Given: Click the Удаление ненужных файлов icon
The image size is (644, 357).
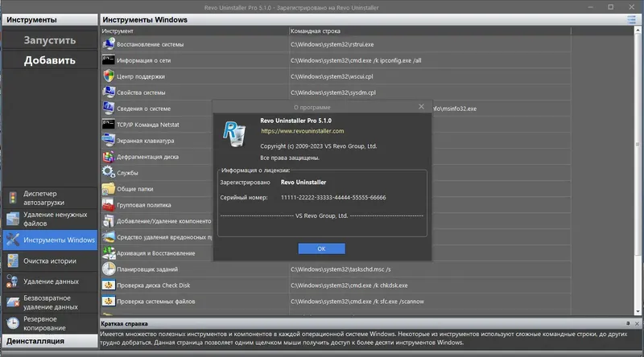Looking at the screenshot, I should [x=13, y=219].
